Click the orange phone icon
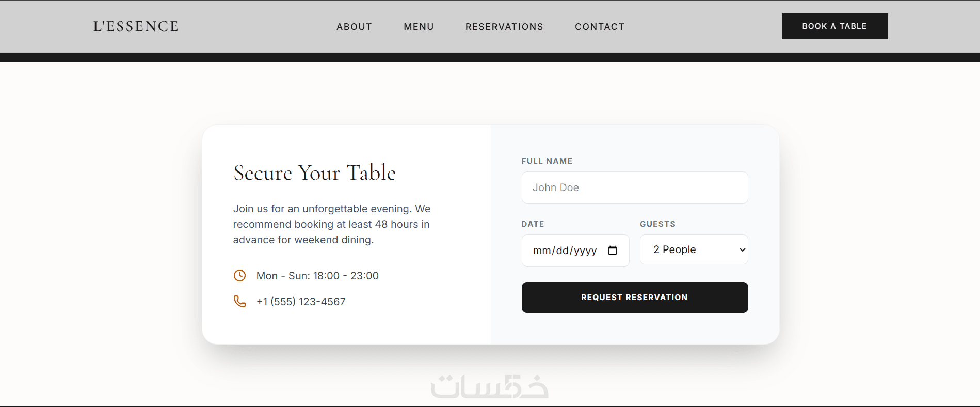Image resolution: width=980 pixels, height=407 pixels. (239, 301)
